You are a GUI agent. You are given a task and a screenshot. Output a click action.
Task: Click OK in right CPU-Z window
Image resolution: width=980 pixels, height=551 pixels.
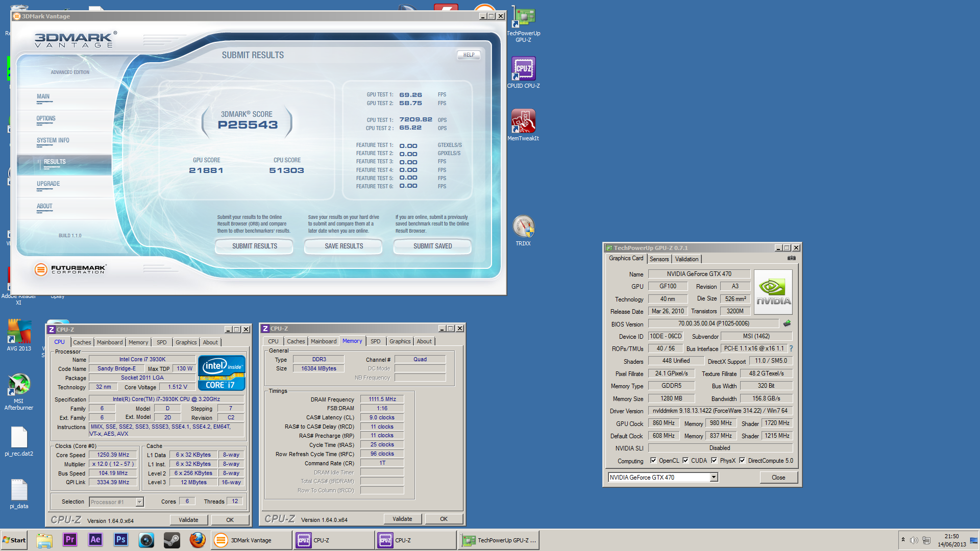[x=444, y=519]
